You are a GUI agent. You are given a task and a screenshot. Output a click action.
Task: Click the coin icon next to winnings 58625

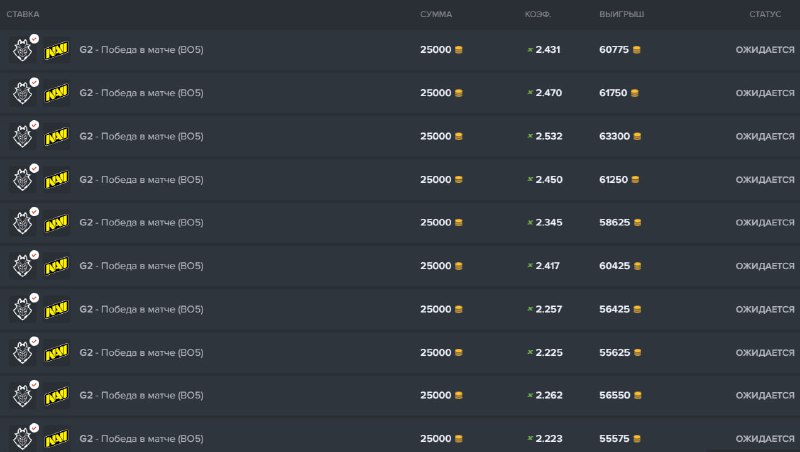(x=637, y=223)
